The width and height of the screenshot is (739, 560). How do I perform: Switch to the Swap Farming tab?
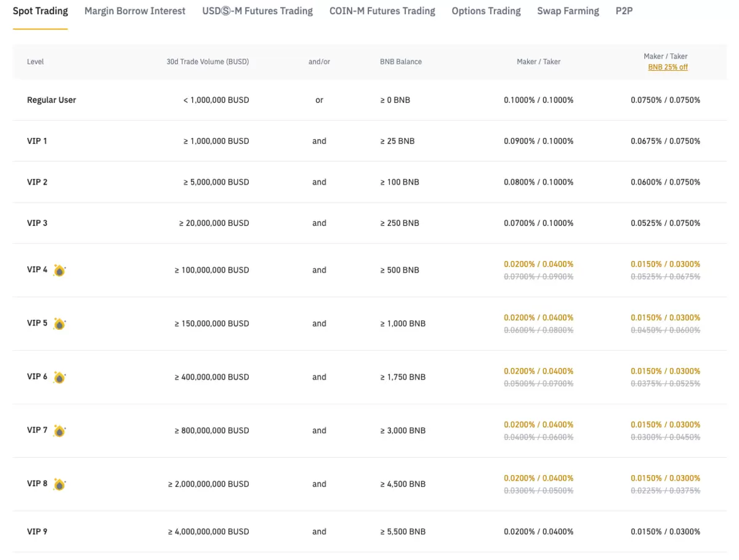[568, 11]
